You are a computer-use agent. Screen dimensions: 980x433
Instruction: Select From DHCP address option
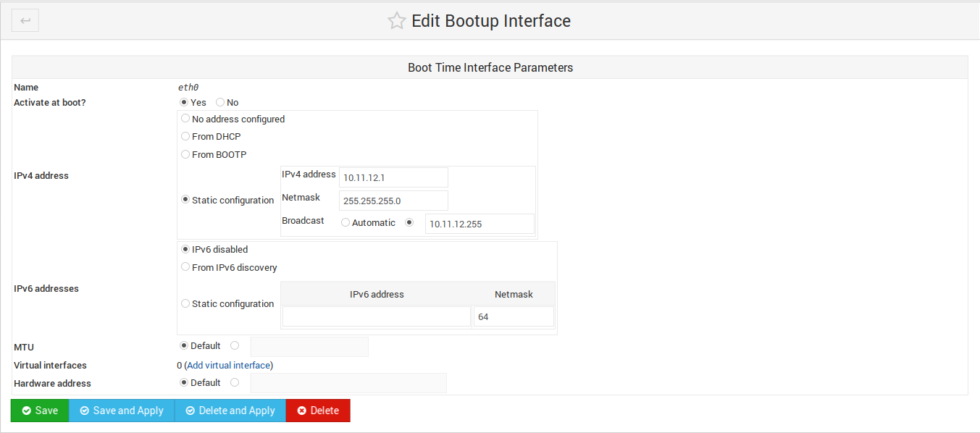click(185, 136)
